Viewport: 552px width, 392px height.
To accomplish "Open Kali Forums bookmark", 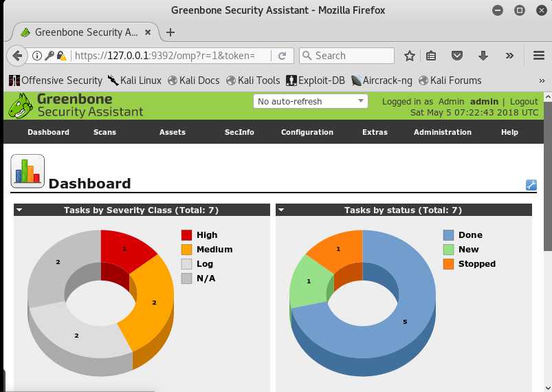I will coord(450,80).
